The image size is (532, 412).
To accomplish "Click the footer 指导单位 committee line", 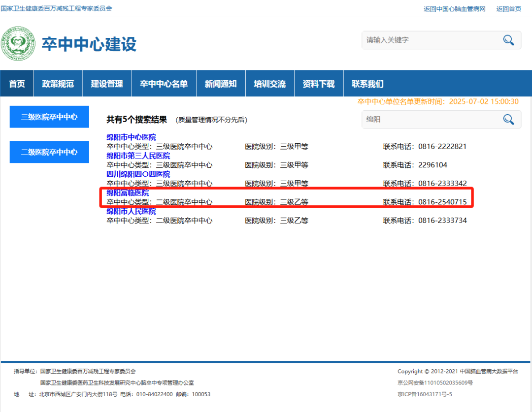I will (75, 371).
